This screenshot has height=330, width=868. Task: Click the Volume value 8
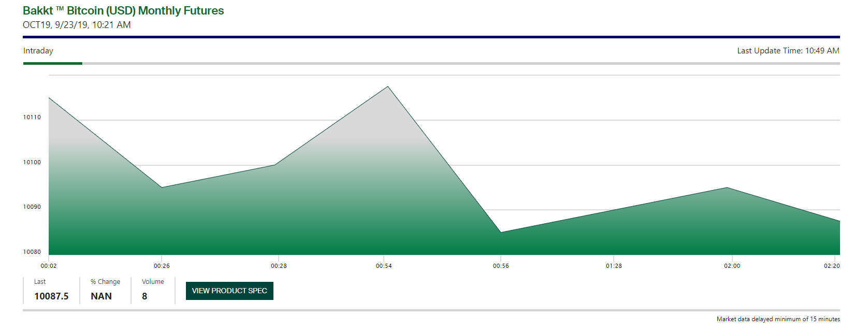(144, 296)
